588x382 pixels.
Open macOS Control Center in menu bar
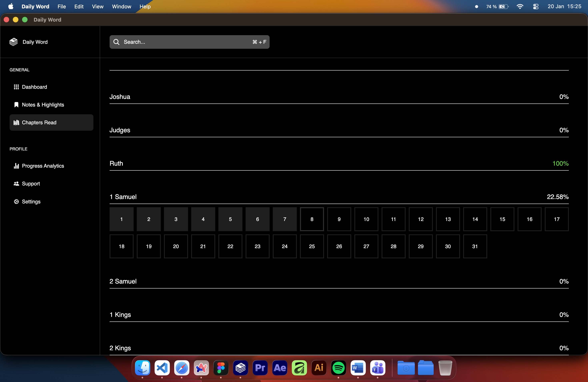pos(535,7)
